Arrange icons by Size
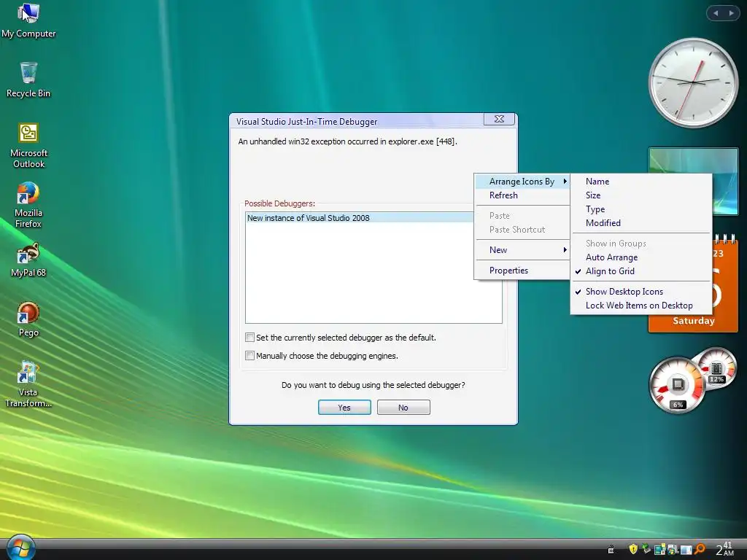 (x=640, y=195)
